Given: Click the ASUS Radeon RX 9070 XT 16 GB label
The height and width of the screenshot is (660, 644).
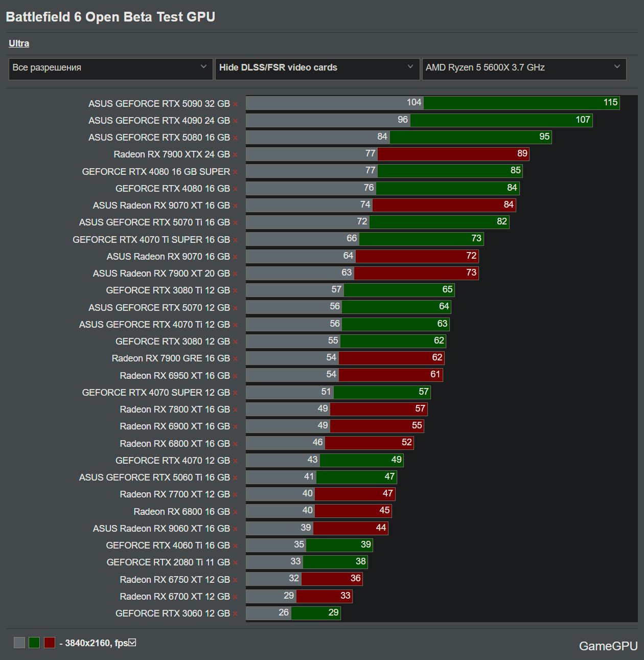Looking at the screenshot, I should point(162,206).
